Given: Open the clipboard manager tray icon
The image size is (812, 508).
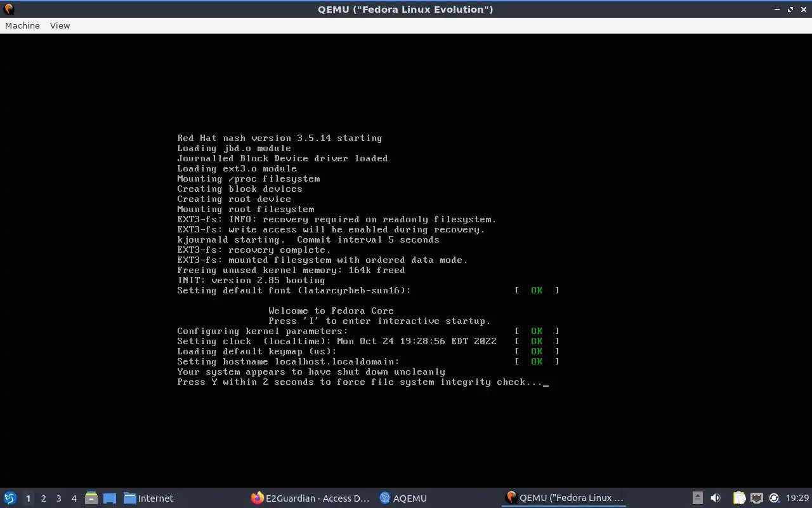Looking at the screenshot, I should 739,498.
